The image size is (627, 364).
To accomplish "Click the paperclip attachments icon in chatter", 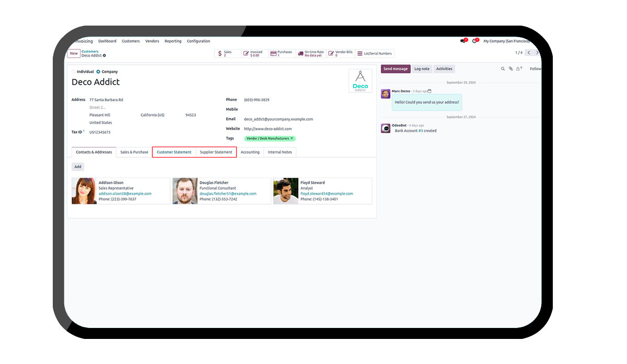I will click(x=511, y=69).
